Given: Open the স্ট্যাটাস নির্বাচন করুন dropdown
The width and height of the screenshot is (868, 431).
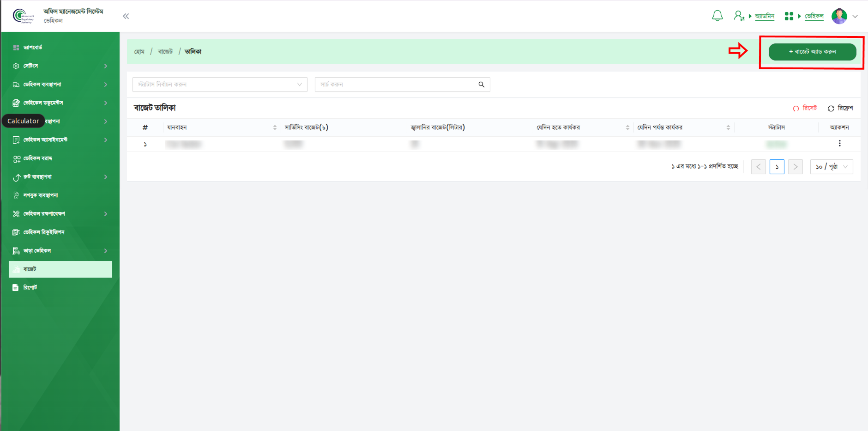Looking at the screenshot, I should click(220, 85).
